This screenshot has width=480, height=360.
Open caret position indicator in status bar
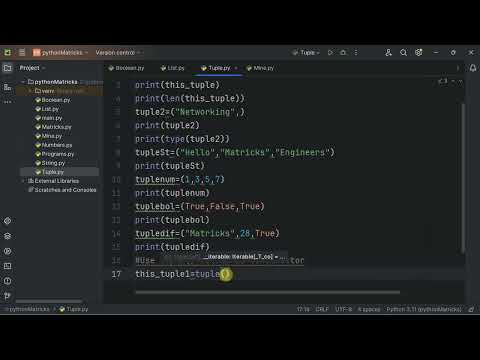pyautogui.click(x=303, y=309)
